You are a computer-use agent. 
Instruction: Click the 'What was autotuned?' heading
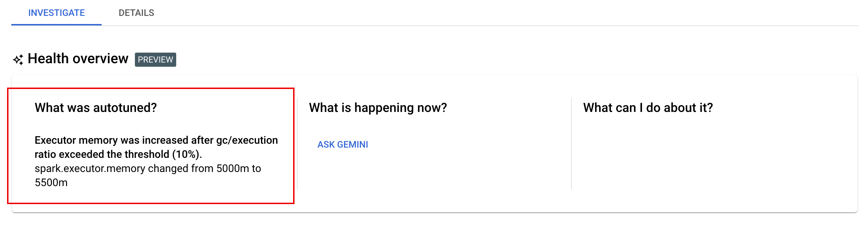96,108
